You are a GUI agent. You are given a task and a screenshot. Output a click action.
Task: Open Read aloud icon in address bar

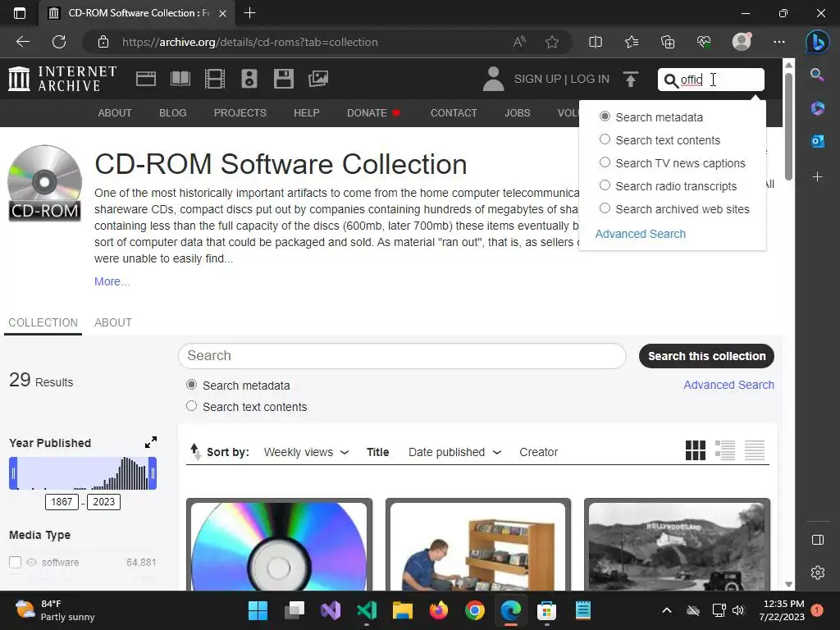click(519, 42)
